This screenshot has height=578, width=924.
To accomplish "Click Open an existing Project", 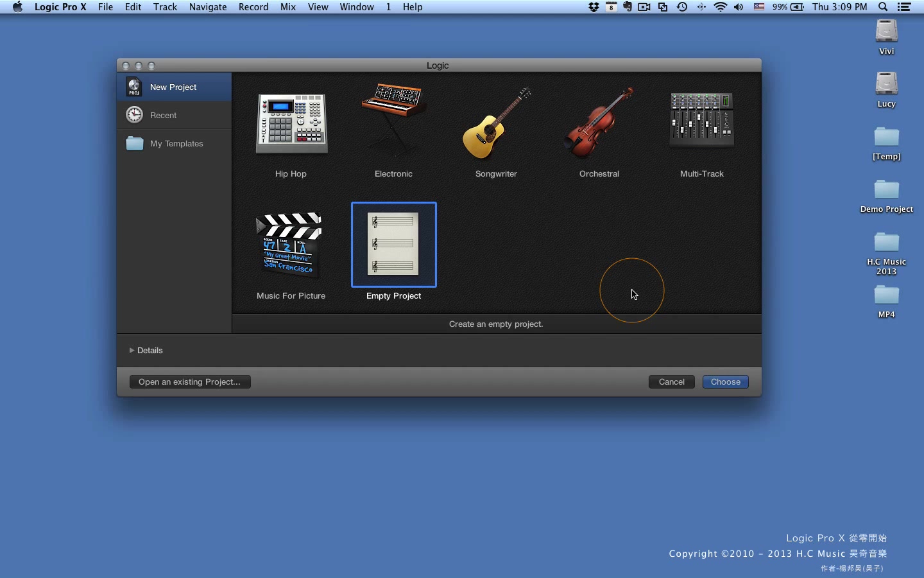I will point(189,381).
